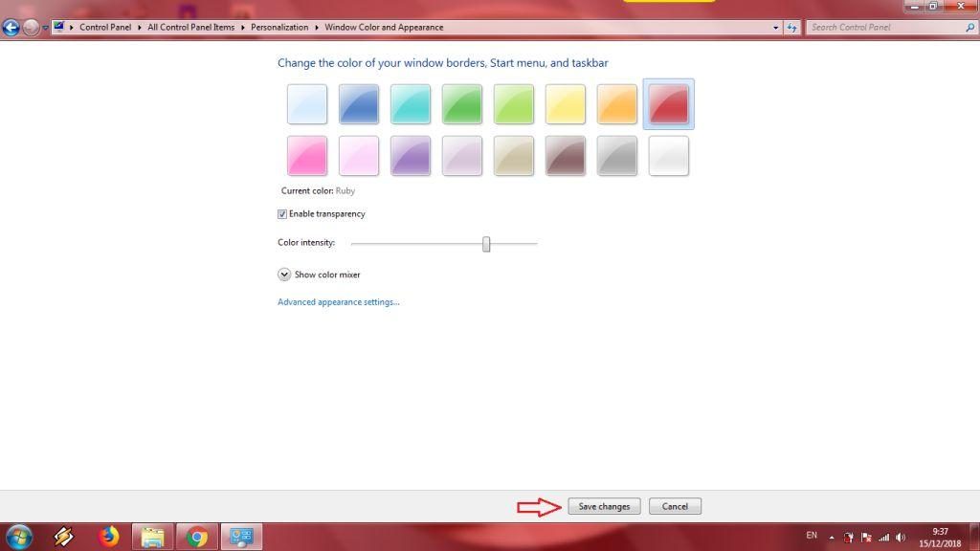The height and width of the screenshot is (551, 980).
Task: Click the network signal tray icon
Action: [x=883, y=538]
